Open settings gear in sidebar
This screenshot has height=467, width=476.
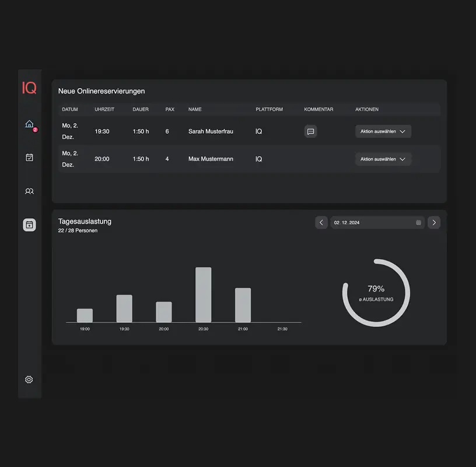pyautogui.click(x=29, y=379)
